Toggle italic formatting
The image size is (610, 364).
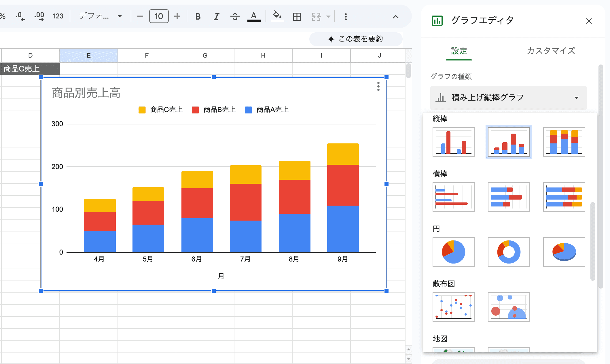[216, 16]
